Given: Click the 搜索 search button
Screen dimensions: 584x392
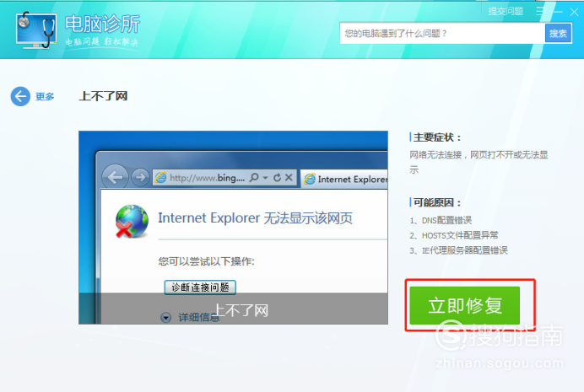Looking at the screenshot, I should (x=558, y=34).
